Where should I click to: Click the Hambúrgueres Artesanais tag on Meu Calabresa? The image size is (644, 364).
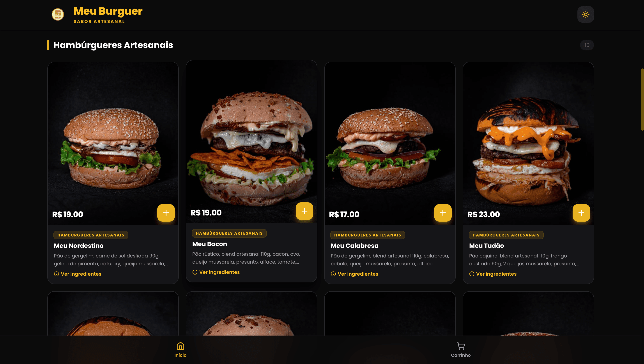(367, 235)
